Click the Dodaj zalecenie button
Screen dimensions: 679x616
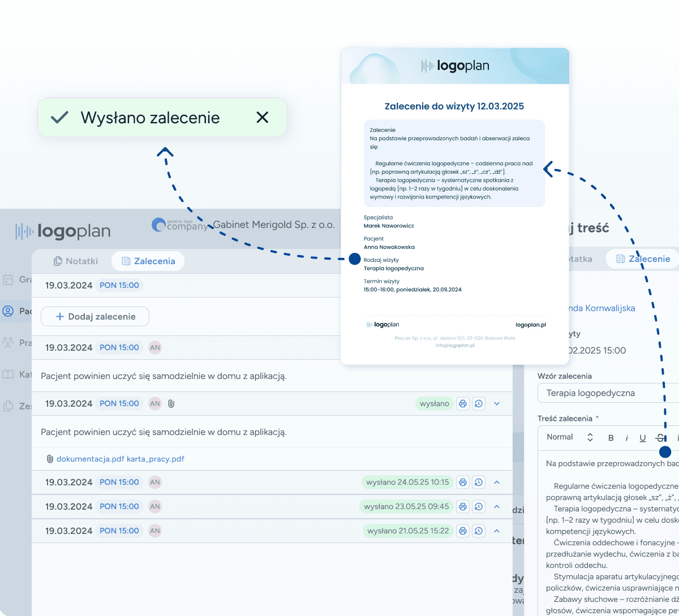tap(94, 316)
